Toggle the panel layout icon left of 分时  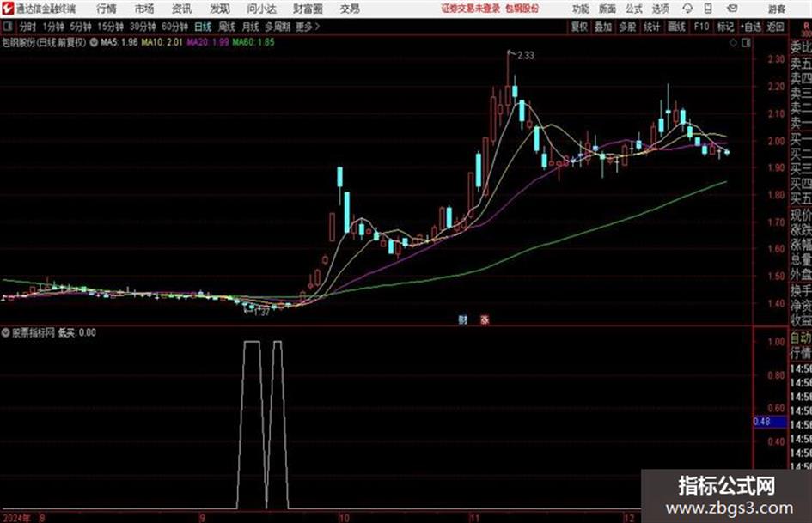click(8, 27)
